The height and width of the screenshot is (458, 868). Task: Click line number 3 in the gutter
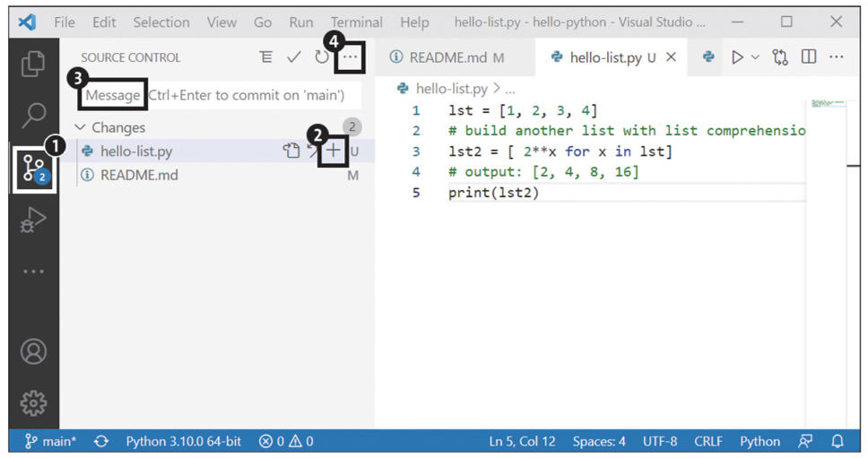click(416, 151)
